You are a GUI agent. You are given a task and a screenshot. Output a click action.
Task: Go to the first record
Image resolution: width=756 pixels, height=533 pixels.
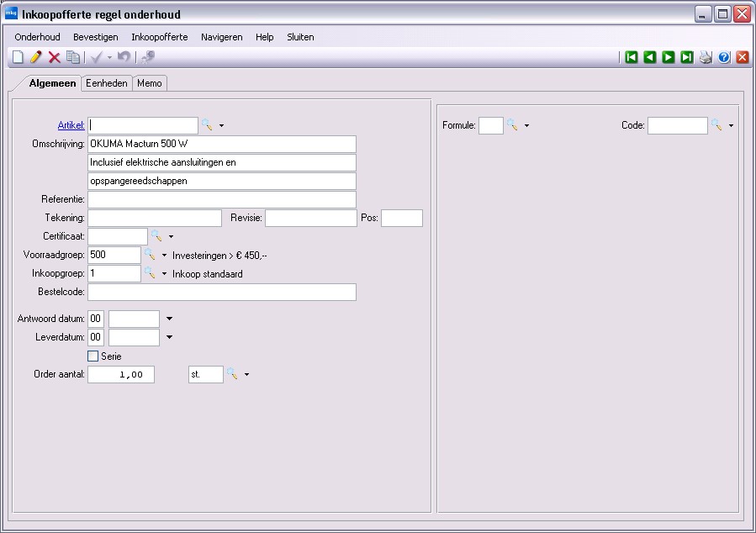pyautogui.click(x=632, y=57)
